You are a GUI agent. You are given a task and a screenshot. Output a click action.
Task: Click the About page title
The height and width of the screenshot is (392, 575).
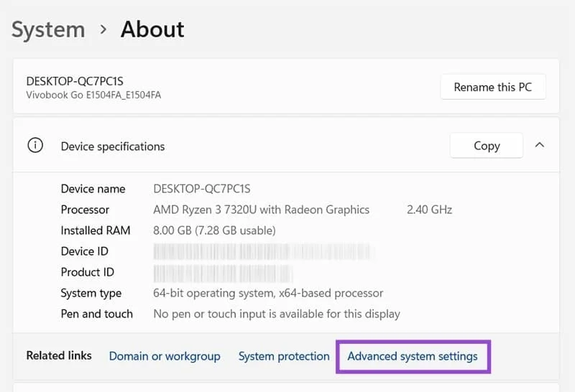click(x=152, y=29)
